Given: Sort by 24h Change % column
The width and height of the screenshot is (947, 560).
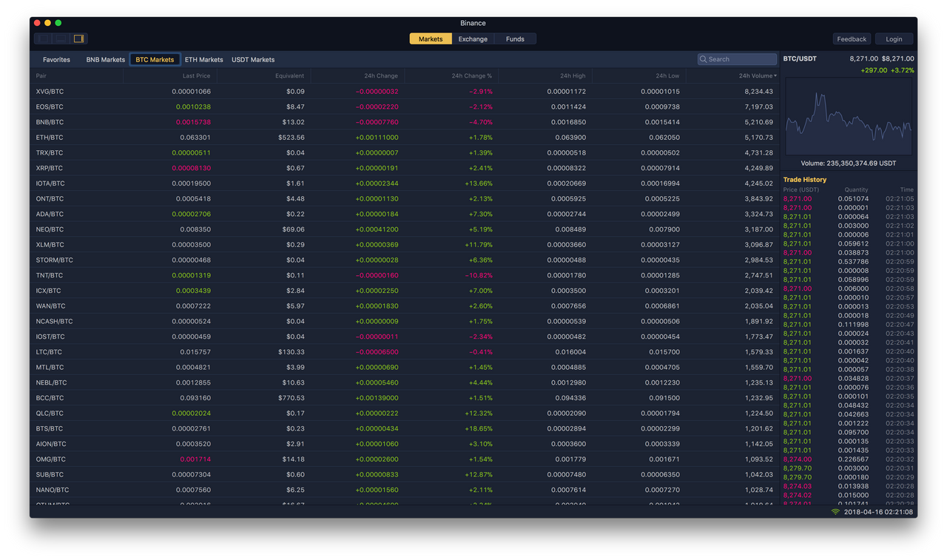Looking at the screenshot, I should (472, 76).
